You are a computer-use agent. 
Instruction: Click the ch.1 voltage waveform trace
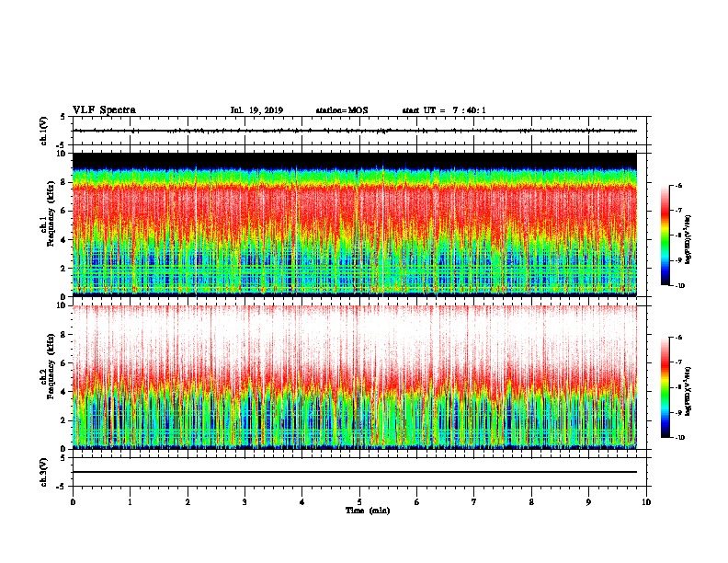pyautogui.click(x=355, y=131)
